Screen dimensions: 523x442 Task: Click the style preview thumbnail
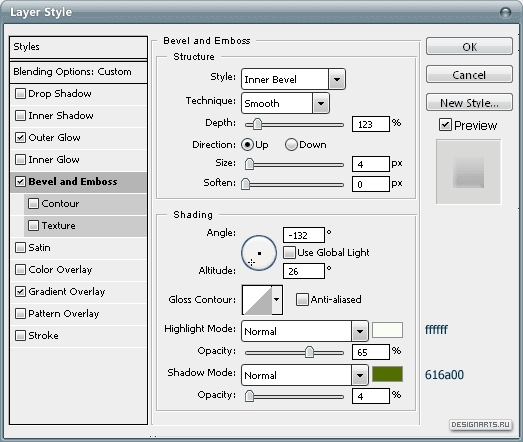coord(468,172)
